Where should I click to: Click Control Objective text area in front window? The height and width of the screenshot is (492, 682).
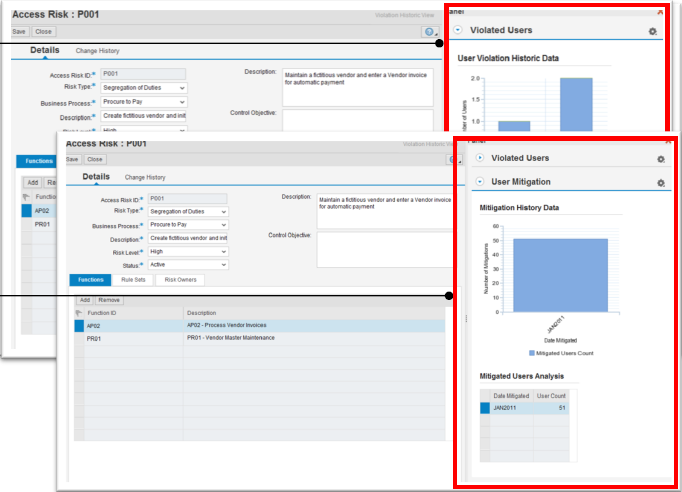click(385, 250)
